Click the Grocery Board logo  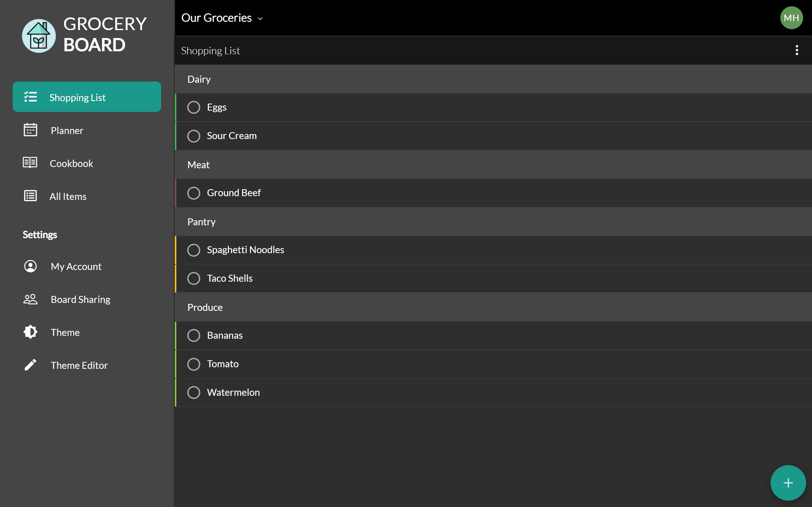point(39,35)
